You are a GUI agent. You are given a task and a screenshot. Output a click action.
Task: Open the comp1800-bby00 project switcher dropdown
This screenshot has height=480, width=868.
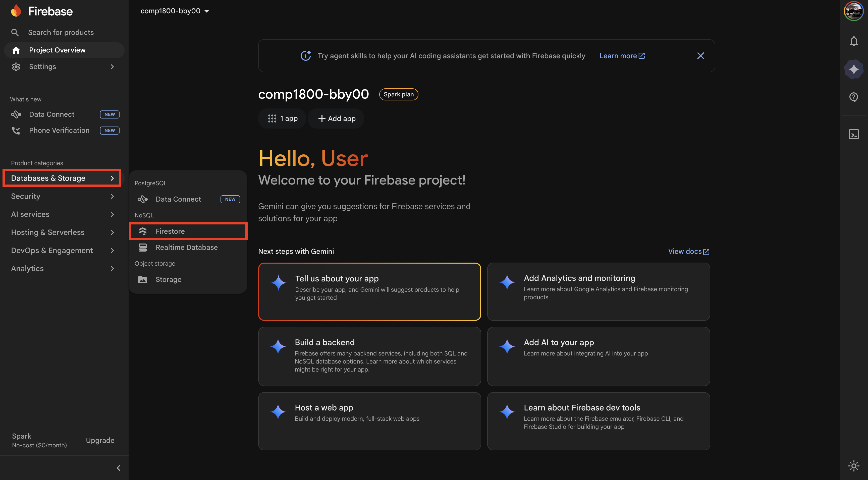coord(174,11)
